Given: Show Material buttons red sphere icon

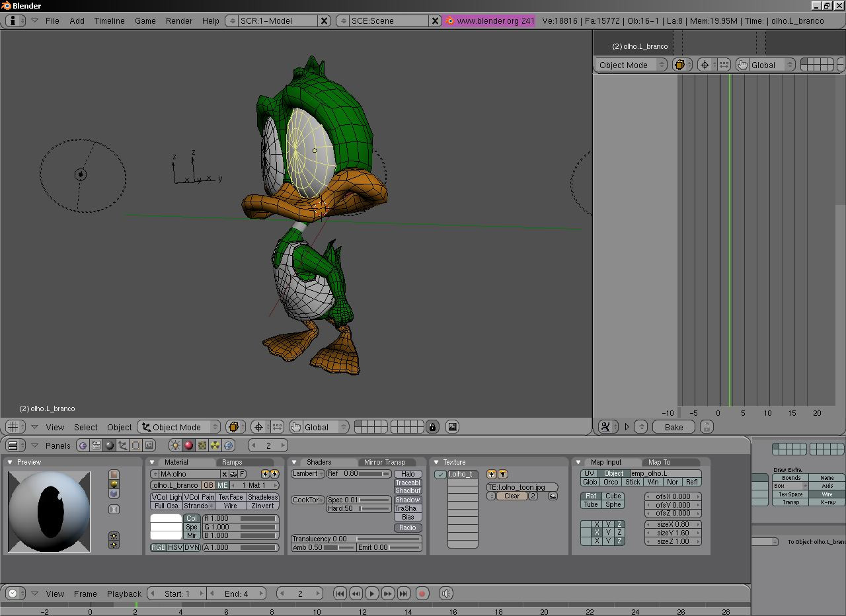Looking at the screenshot, I should click(x=188, y=445).
